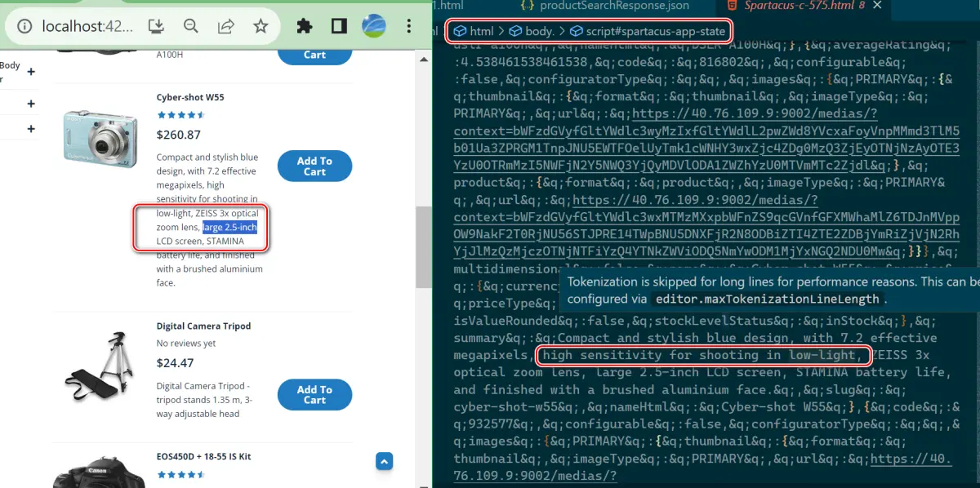Click the $260.87 price

[178, 135]
